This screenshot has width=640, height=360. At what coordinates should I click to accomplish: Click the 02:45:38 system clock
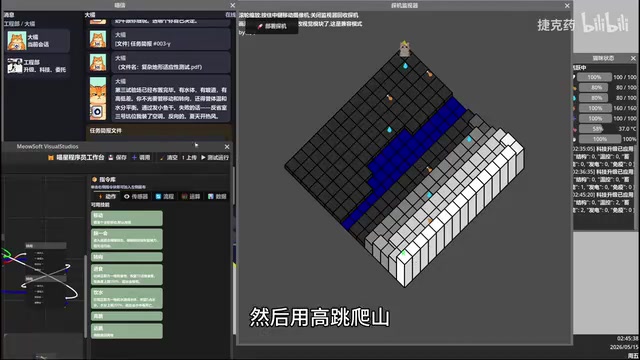pyautogui.click(x=627, y=338)
